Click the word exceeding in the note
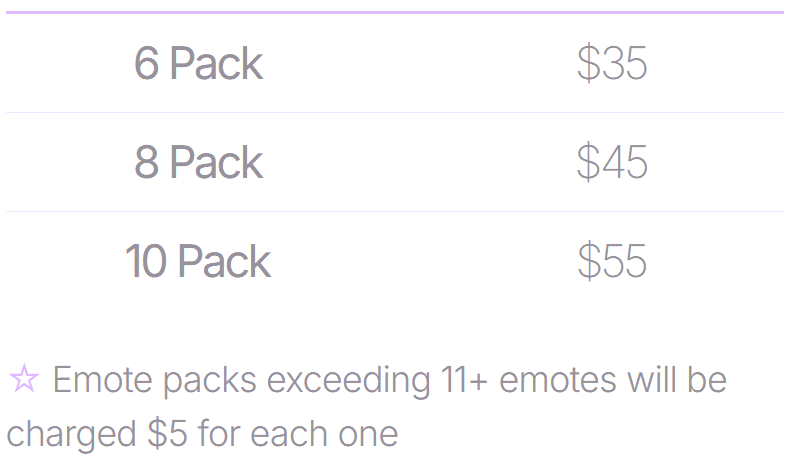 pyautogui.click(x=348, y=380)
